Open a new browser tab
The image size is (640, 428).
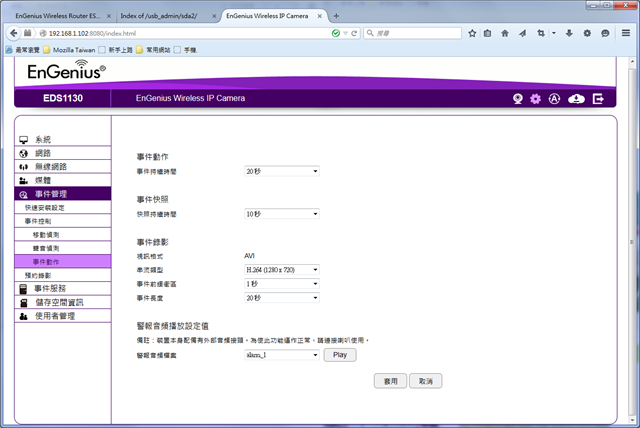click(x=336, y=16)
